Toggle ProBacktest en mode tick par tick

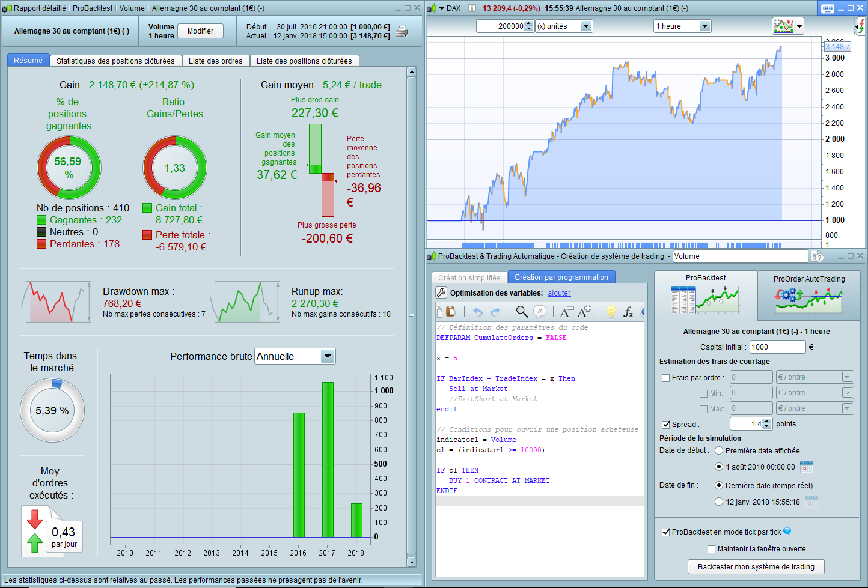click(x=665, y=532)
